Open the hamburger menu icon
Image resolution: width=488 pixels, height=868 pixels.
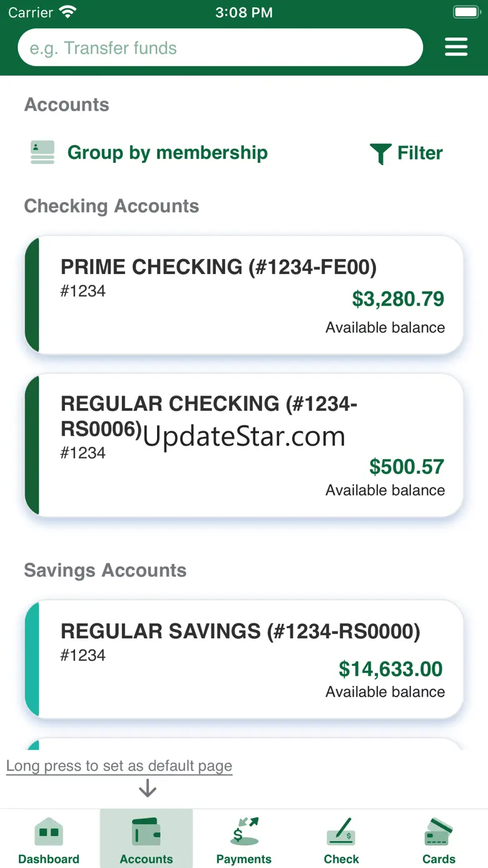456,48
